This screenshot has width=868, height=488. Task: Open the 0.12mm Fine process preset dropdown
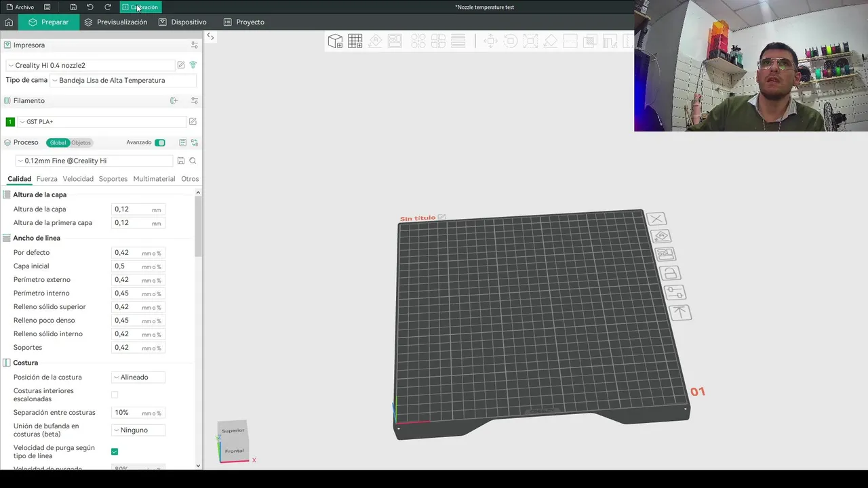coord(95,161)
